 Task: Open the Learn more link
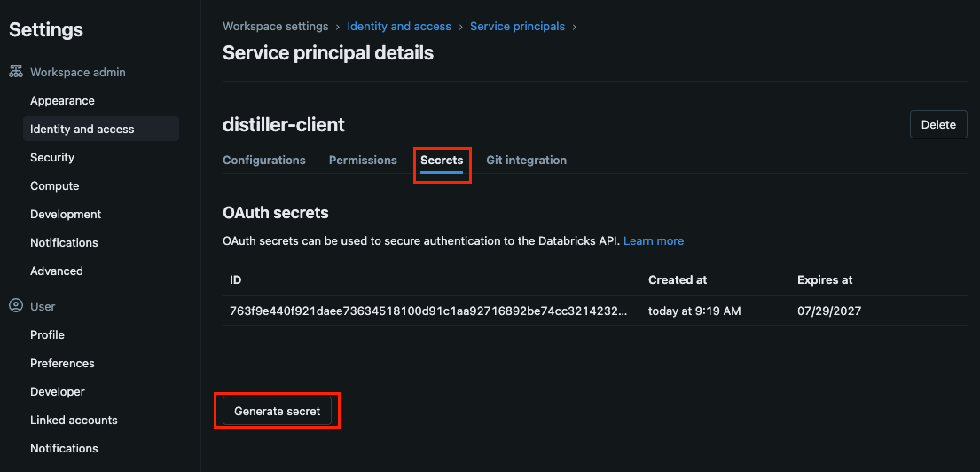pyautogui.click(x=654, y=241)
